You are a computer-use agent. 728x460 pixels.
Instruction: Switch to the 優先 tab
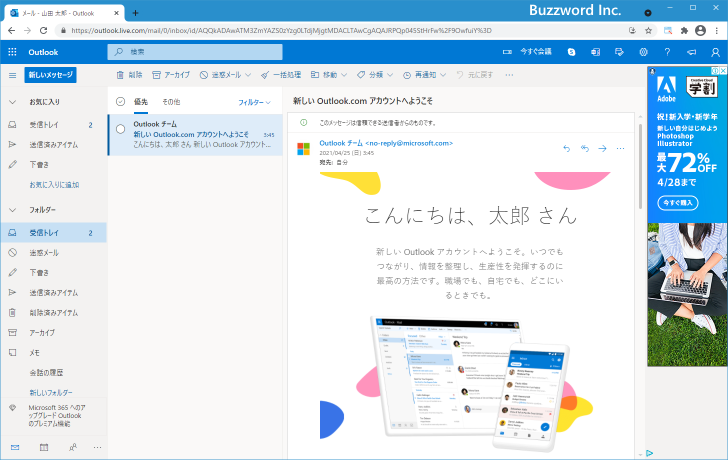tap(141, 102)
